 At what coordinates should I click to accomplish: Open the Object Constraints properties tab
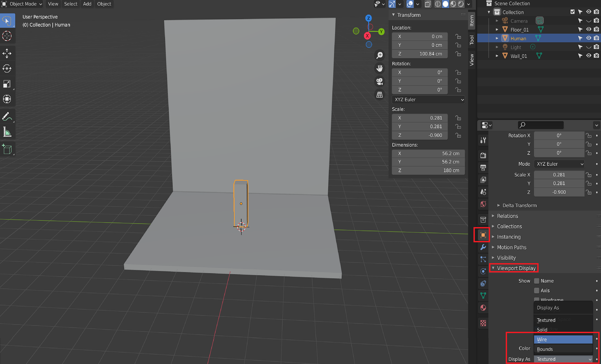483,284
